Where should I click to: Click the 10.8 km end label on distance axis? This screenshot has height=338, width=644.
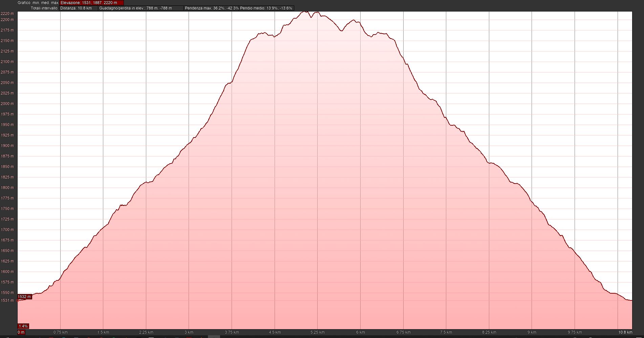[x=625, y=332]
